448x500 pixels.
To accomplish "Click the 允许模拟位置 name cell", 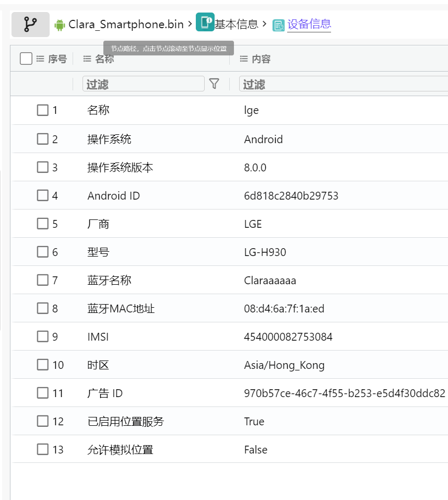I will pyautogui.click(x=120, y=450).
